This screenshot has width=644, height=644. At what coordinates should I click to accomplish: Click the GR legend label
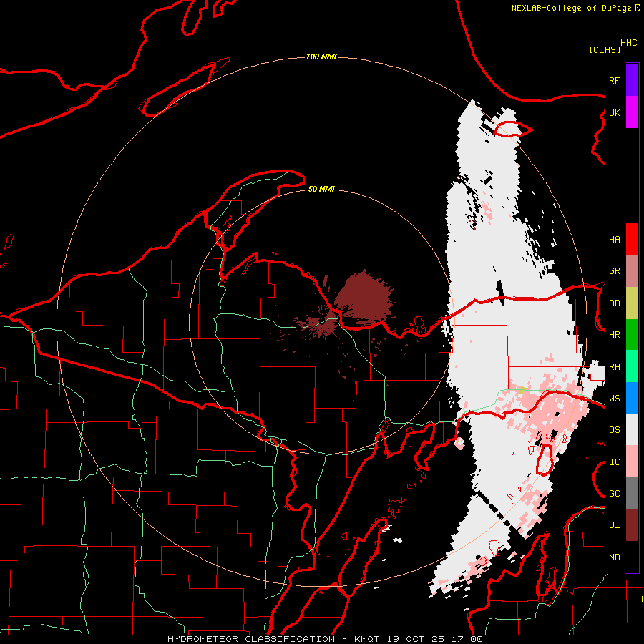click(x=614, y=271)
